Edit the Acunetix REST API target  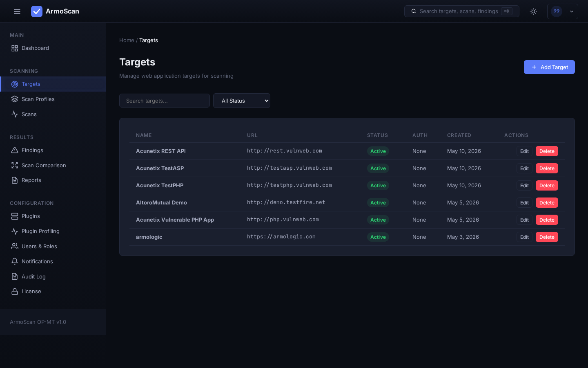click(x=524, y=151)
